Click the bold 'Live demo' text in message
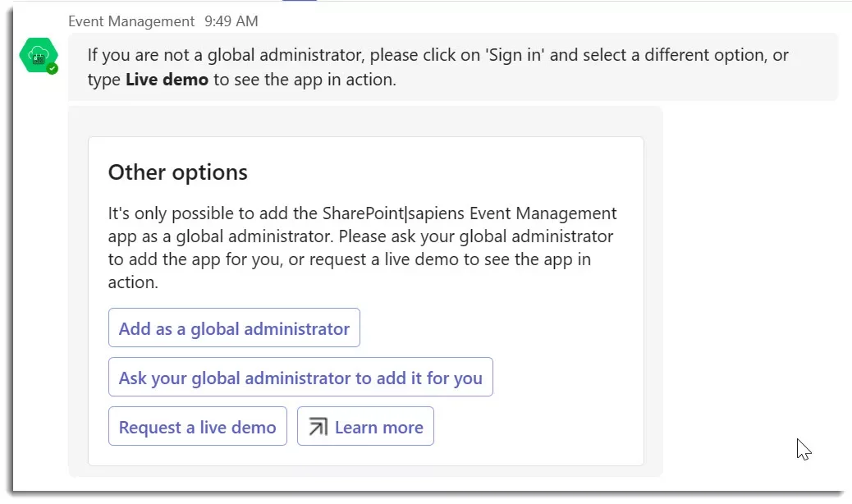 (x=167, y=80)
